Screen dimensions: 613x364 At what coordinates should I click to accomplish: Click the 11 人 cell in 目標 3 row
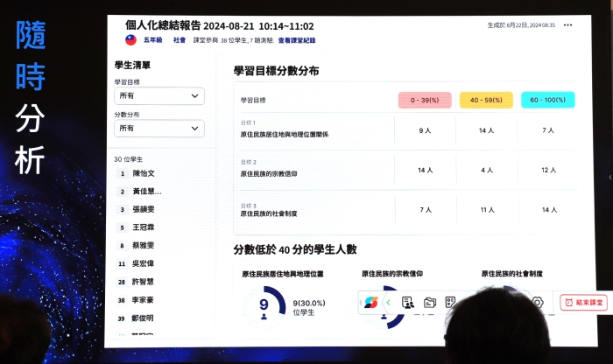[487, 210]
